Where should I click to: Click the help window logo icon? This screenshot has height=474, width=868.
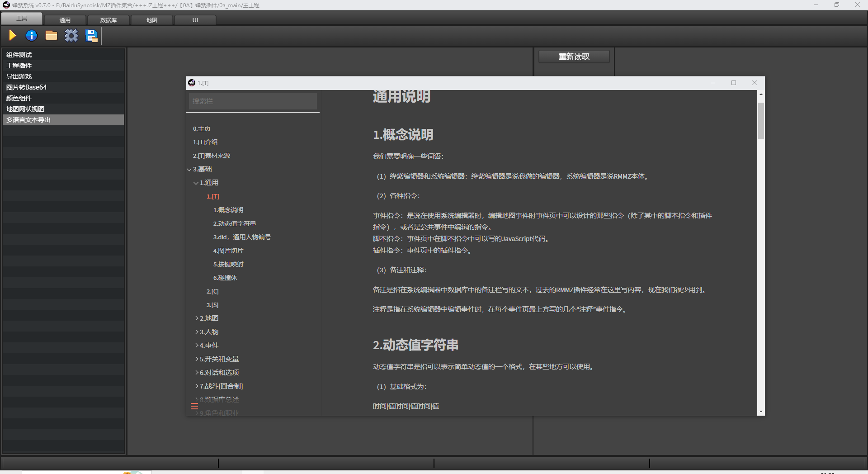(192, 83)
